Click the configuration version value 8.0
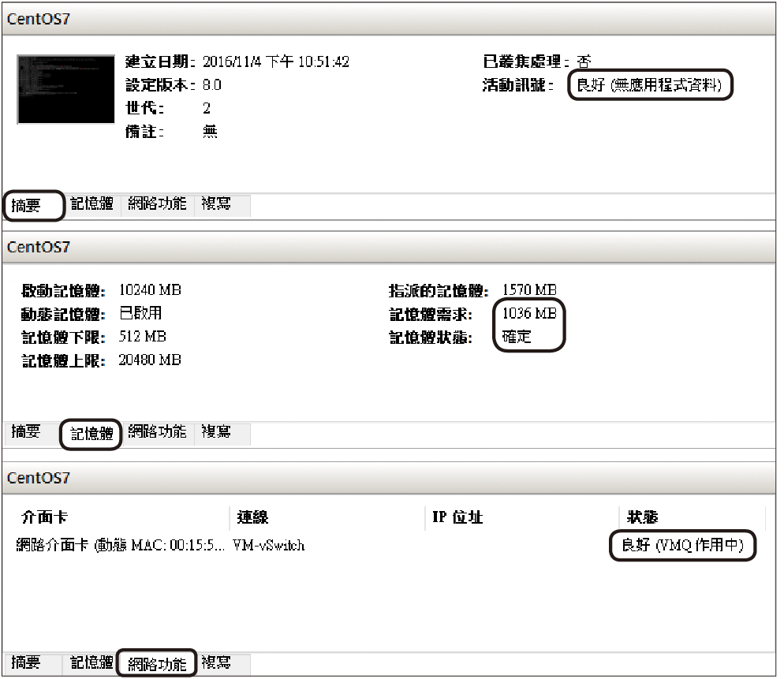 (x=212, y=85)
